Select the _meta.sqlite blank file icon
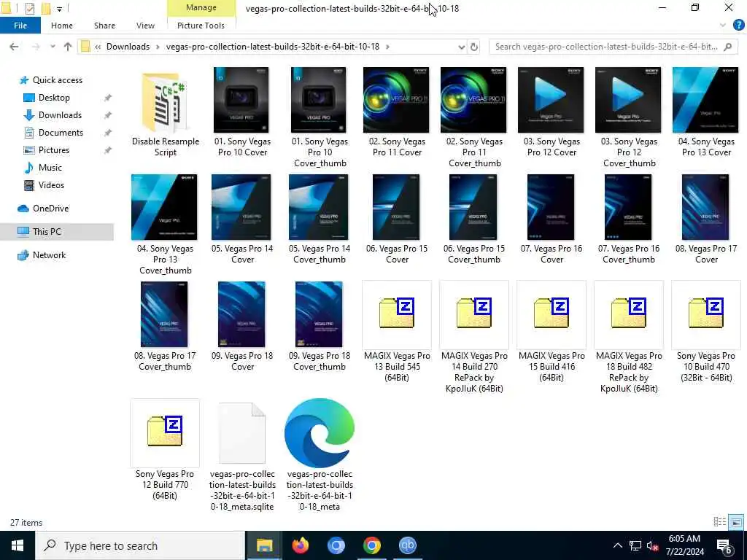This screenshot has height=560, width=747. (242, 433)
